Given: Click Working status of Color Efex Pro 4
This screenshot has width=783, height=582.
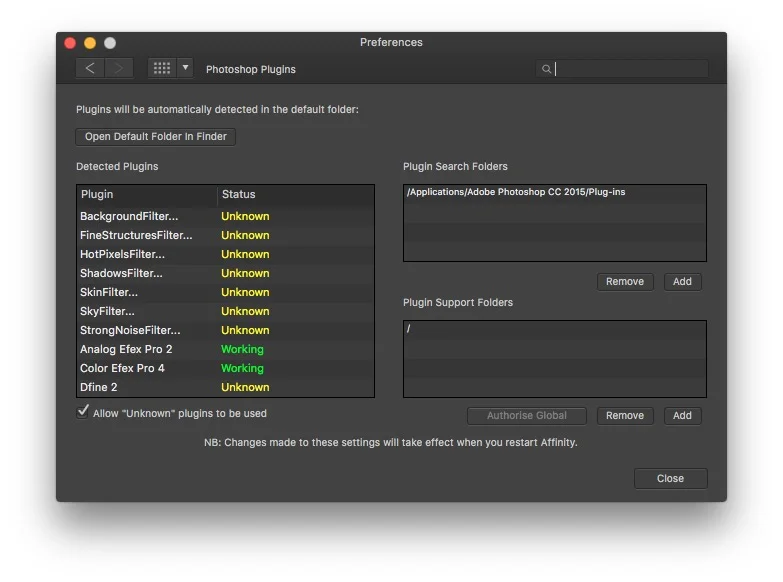Looking at the screenshot, I should tap(242, 368).
